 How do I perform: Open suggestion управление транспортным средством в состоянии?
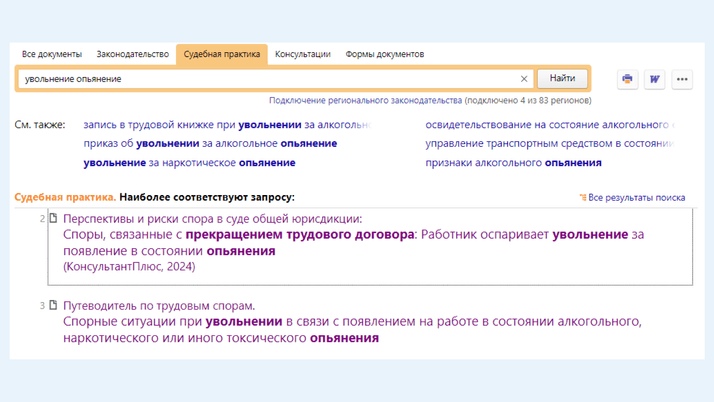[550, 143]
